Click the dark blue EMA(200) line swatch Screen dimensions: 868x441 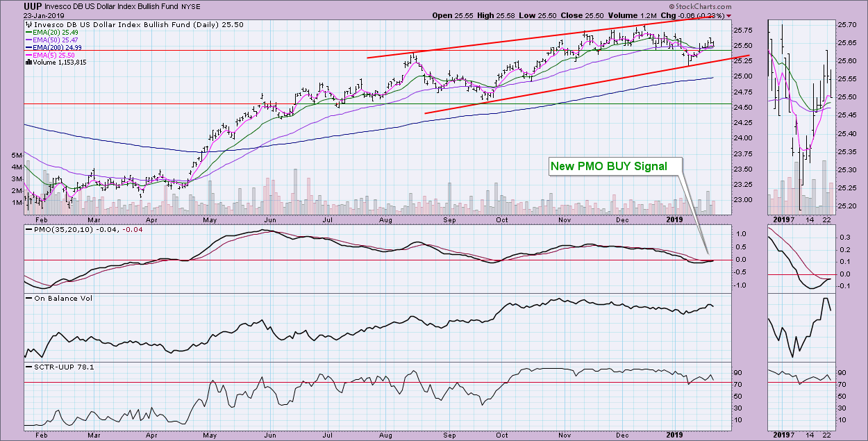(x=28, y=47)
